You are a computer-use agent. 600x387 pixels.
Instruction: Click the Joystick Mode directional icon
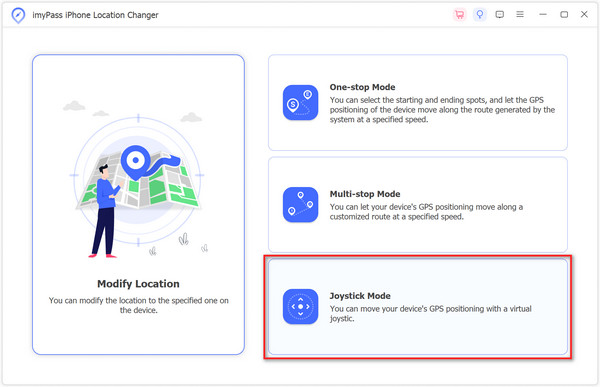pos(300,307)
